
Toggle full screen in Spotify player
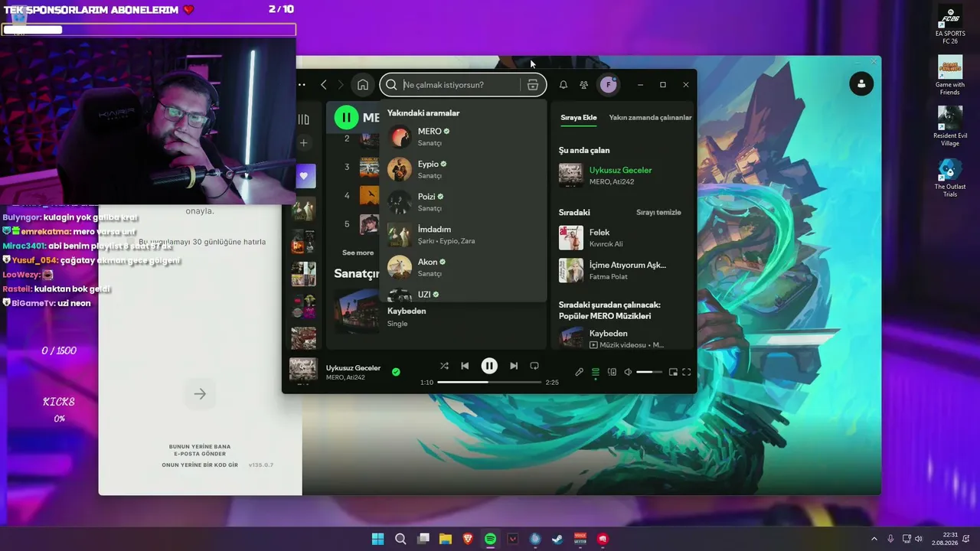tap(687, 372)
